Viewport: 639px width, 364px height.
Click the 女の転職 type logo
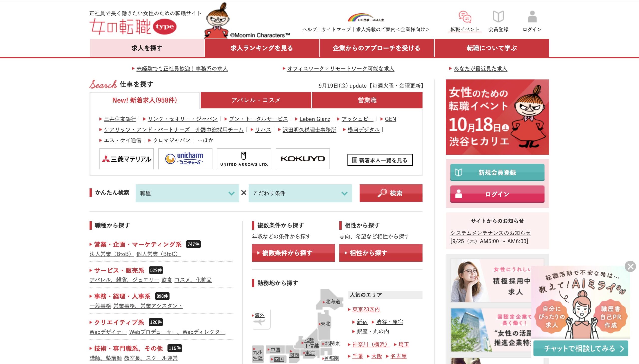(x=133, y=26)
